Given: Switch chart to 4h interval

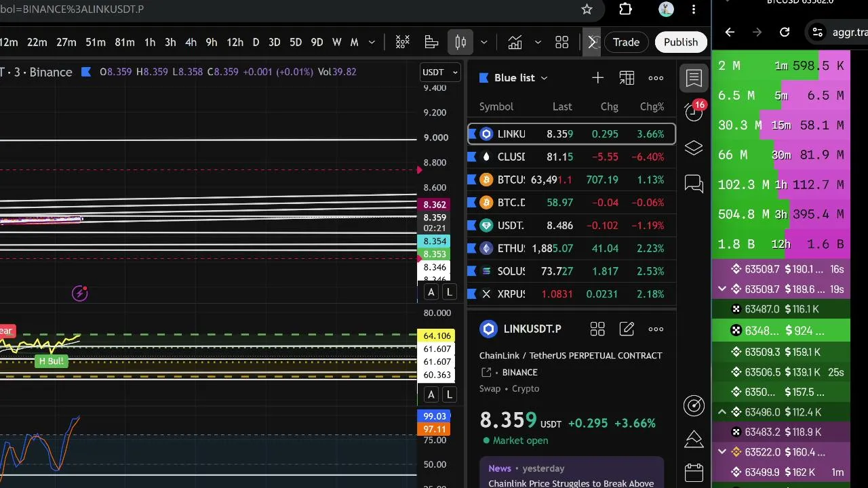Looking at the screenshot, I should 191,42.
